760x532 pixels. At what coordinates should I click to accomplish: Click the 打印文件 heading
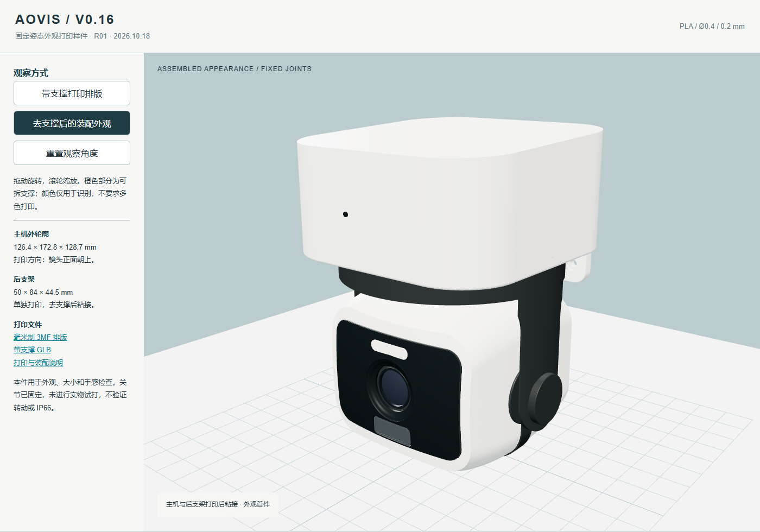coord(28,325)
